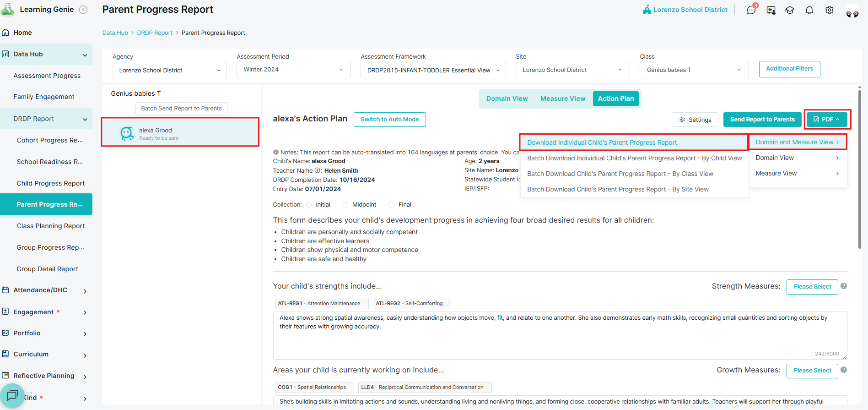The height and width of the screenshot is (410, 868).
Task: Open the settings gear icon in header
Action: click(x=830, y=10)
